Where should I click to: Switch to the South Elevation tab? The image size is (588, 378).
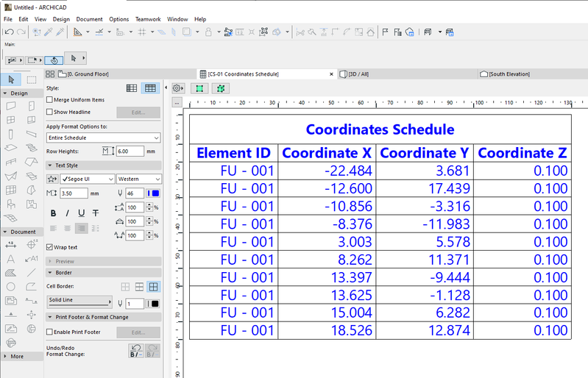pyautogui.click(x=508, y=74)
